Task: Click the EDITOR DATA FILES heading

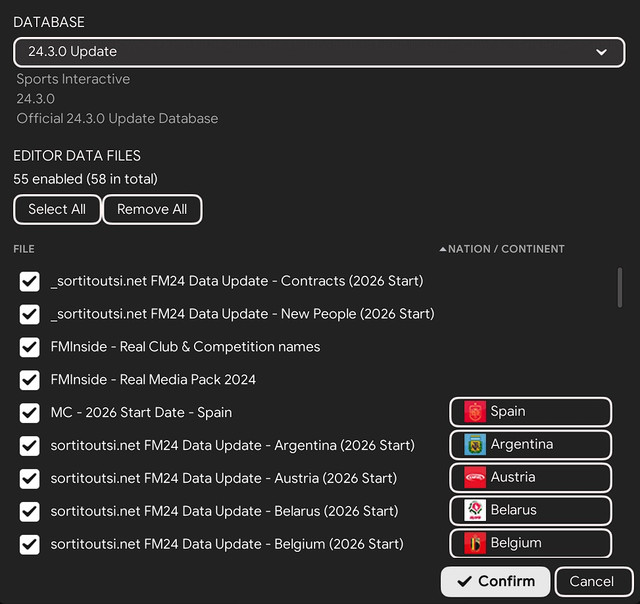Action: 77,156
